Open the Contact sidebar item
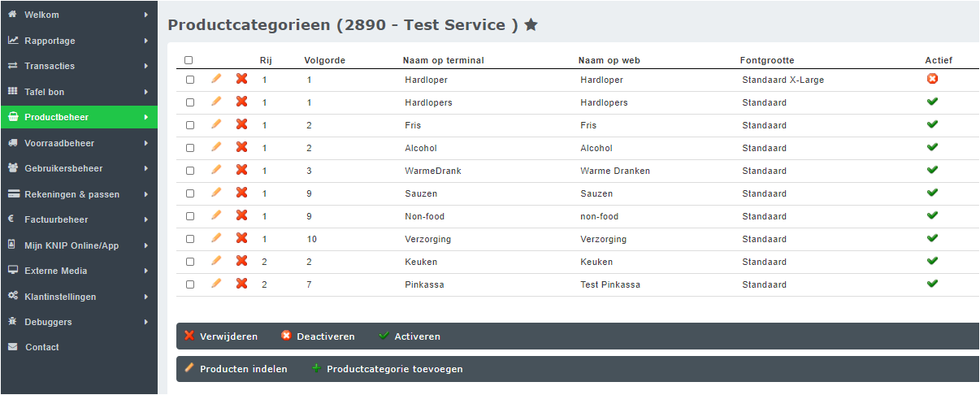This screenshot has height=395, width=980. [x=41, y=347]
